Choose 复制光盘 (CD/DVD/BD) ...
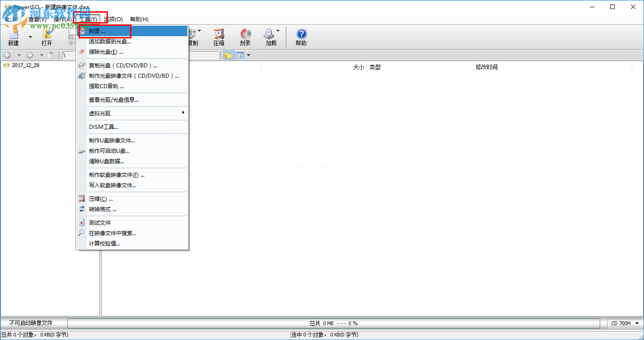Viewport: 644px width, 340px height. (132, 66)
